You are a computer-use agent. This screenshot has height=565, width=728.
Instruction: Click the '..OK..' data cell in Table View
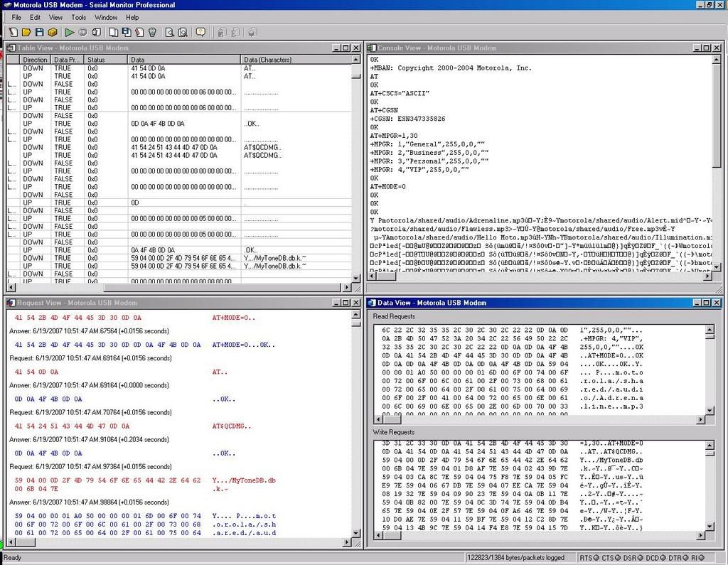click(x=252, y=124)
